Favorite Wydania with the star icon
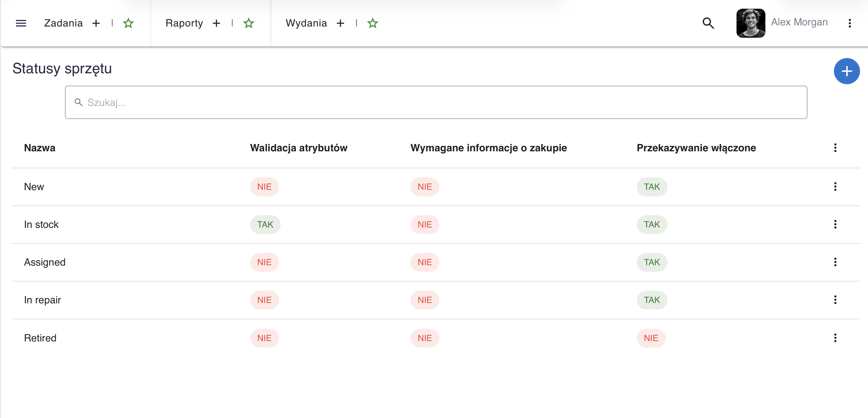This screenshot has width=868, height=418. tap(373, 23)
